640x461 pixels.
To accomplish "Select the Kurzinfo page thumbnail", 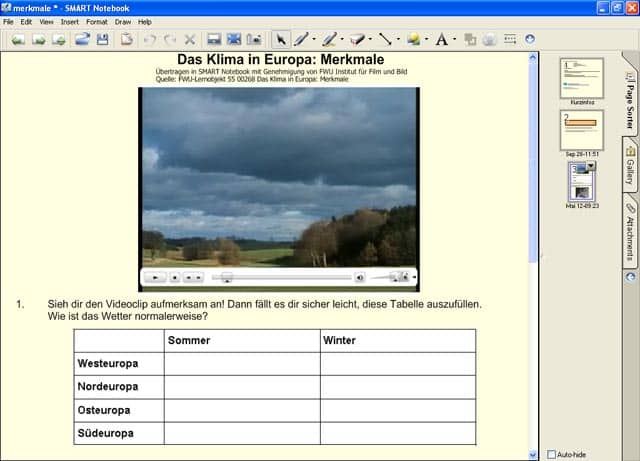I will [581, 78].
